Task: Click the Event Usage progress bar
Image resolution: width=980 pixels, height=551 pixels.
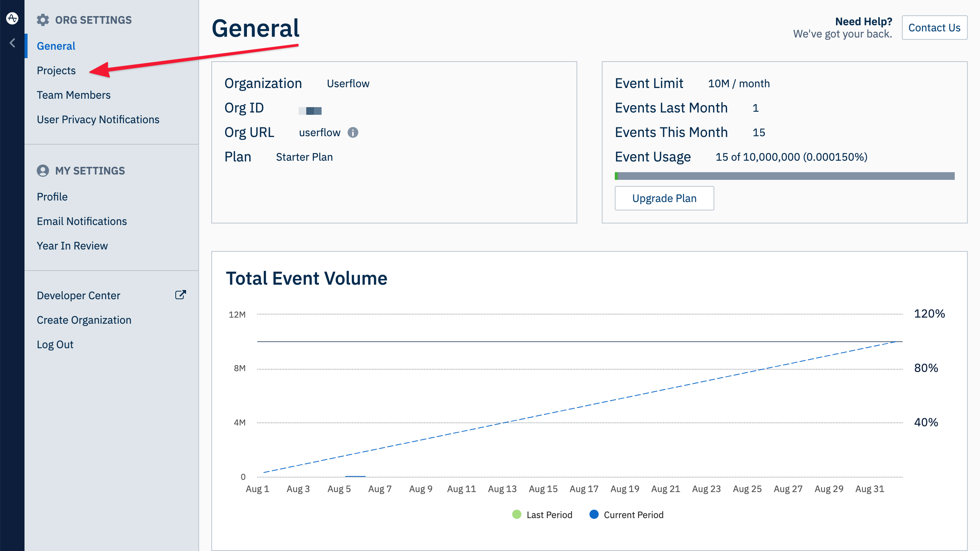Action: click(x=784, y=176)
